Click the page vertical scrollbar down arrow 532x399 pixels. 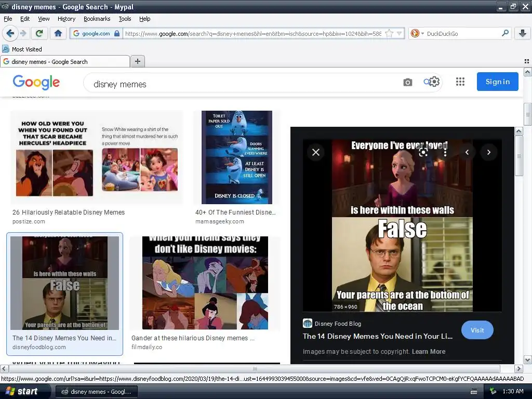(x=527, y=360)
